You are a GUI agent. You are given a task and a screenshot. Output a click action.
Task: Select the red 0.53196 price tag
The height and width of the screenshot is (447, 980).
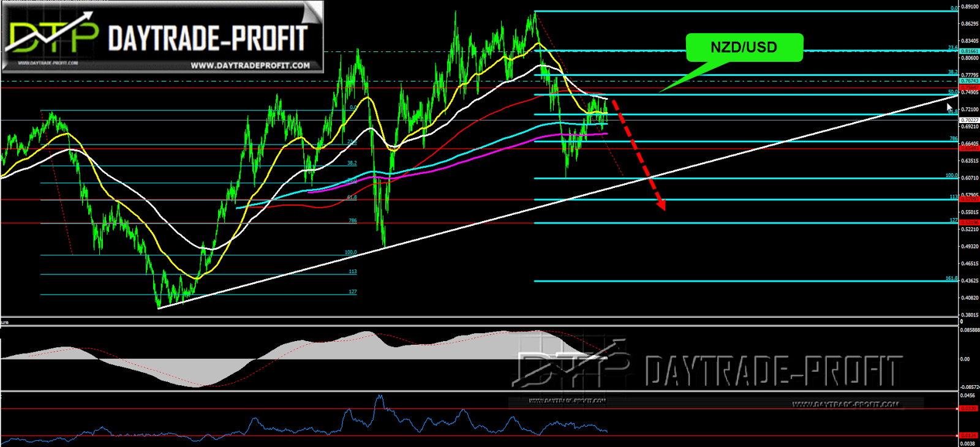[x=970, y=222]
